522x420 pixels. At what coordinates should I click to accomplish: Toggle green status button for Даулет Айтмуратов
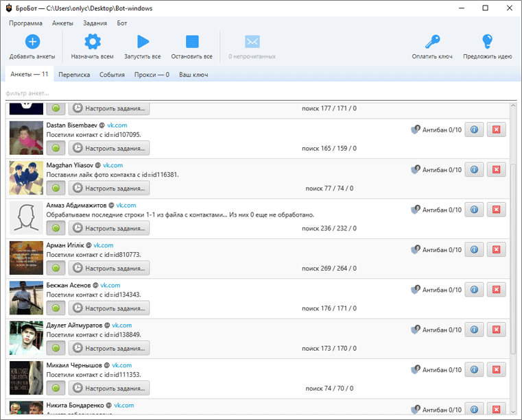point(56,348)
